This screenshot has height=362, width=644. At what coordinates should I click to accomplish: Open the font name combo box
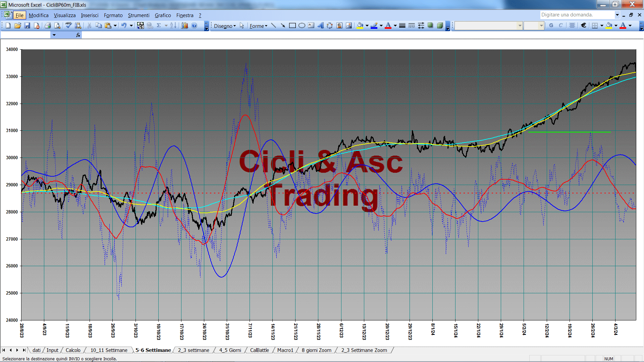[x=489, y=25]
